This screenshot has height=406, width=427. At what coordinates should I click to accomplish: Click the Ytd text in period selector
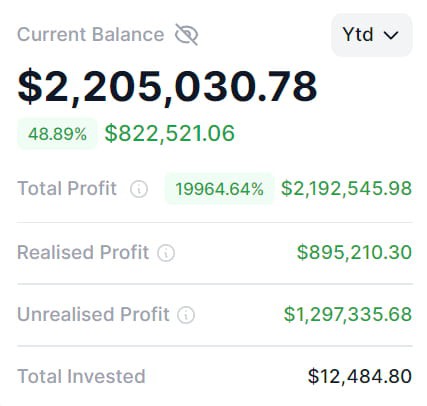[358, 35]
